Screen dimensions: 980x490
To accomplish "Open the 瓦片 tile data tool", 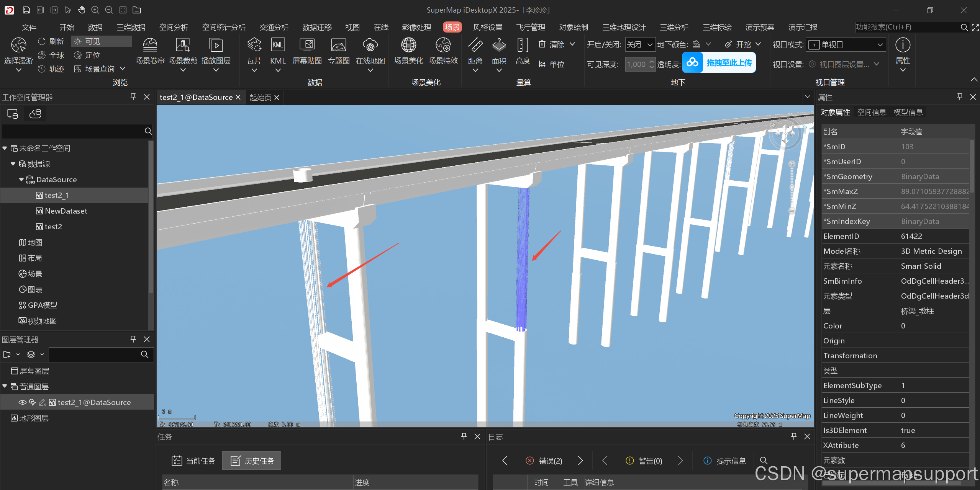I will point(254,54).
